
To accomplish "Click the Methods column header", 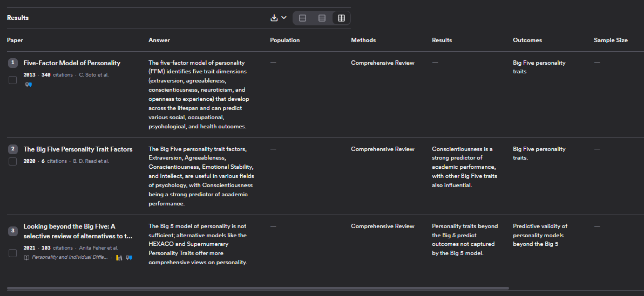I will coord(363,40).
